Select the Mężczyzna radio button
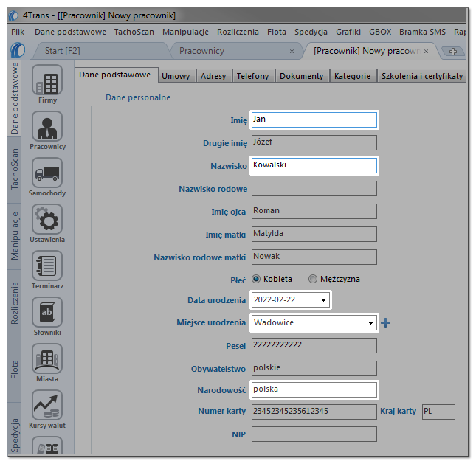 pos(313,279)
